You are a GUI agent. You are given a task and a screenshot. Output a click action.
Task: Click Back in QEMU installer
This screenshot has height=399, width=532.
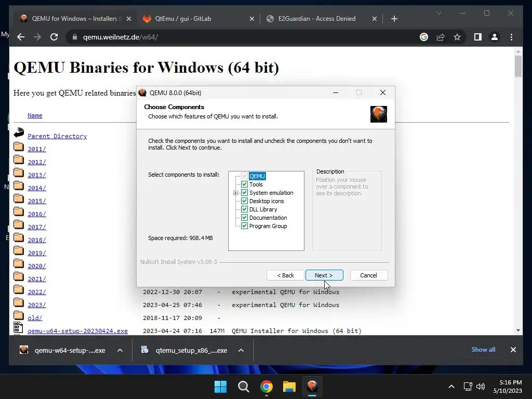coord(285,275)
